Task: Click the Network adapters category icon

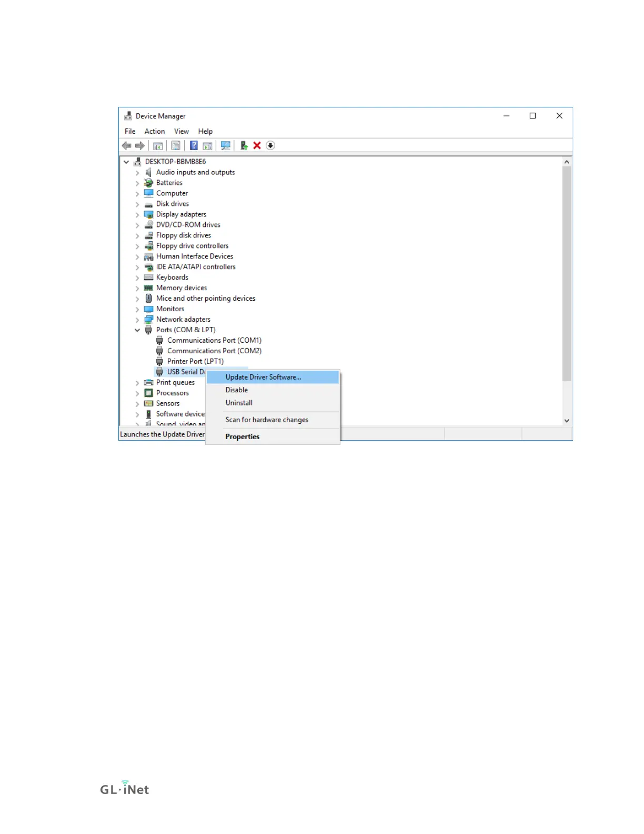Action: [149, 320]
